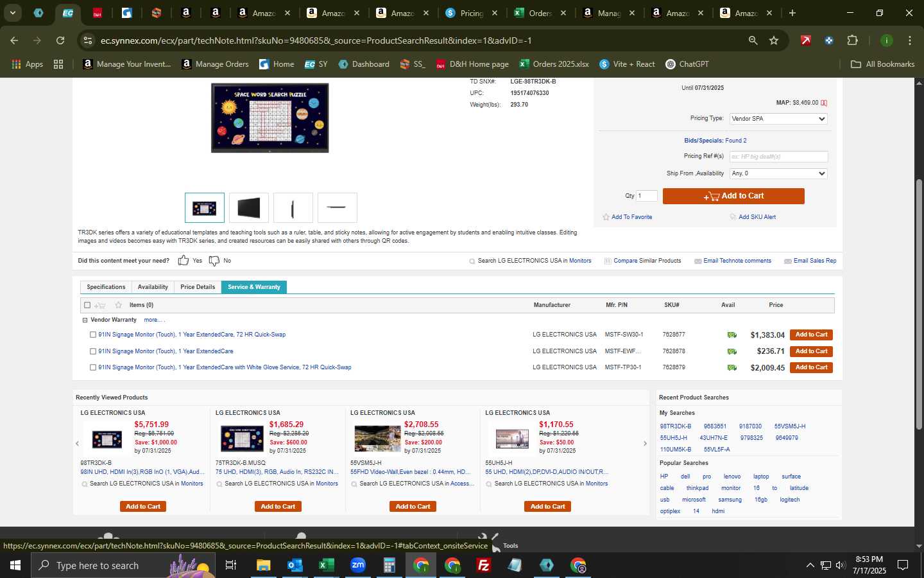
Task: Open FileZilla from the Windows taskbar
Action: [484, 565]
